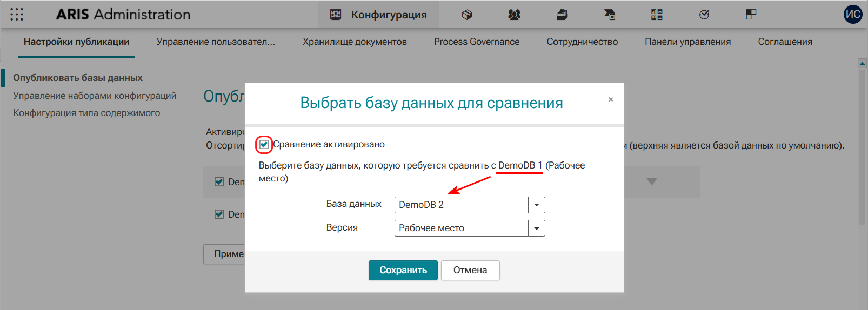The width and height of the screenshot is (868, 310).
Task: Switch to Сотрудничество tab
Action: [582, 42]
